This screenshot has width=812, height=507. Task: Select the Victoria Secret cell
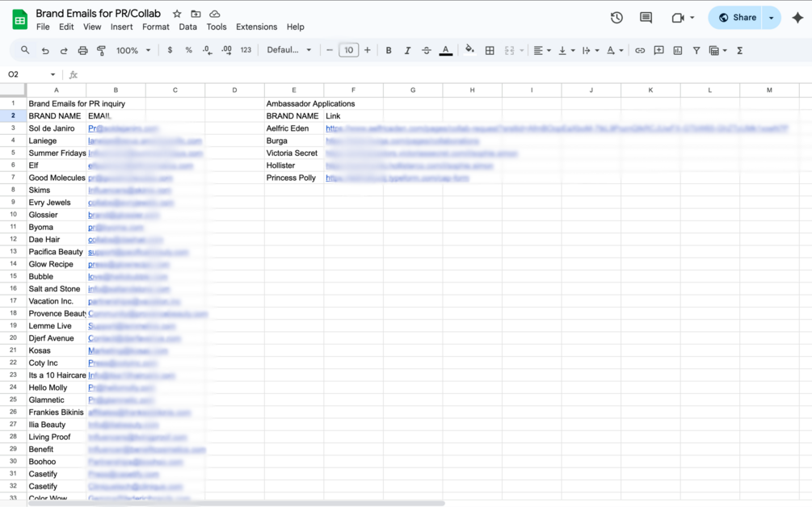click(x=294, y=153)
